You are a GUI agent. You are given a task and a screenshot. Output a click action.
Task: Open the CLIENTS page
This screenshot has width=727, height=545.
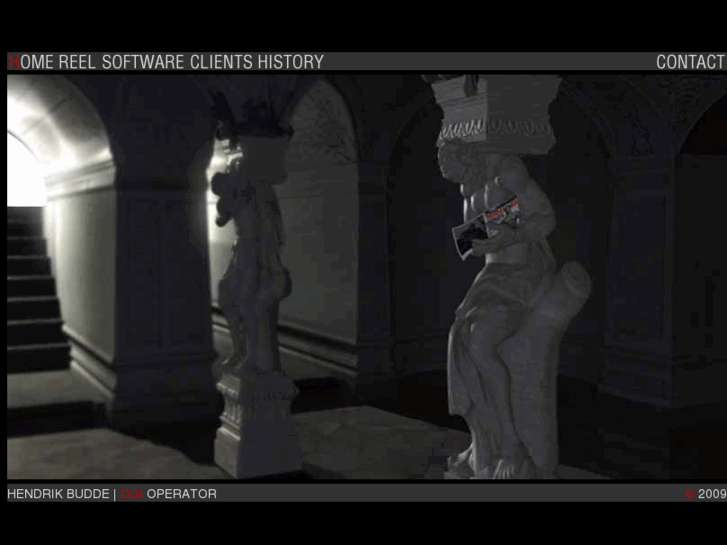pos(221,62)
